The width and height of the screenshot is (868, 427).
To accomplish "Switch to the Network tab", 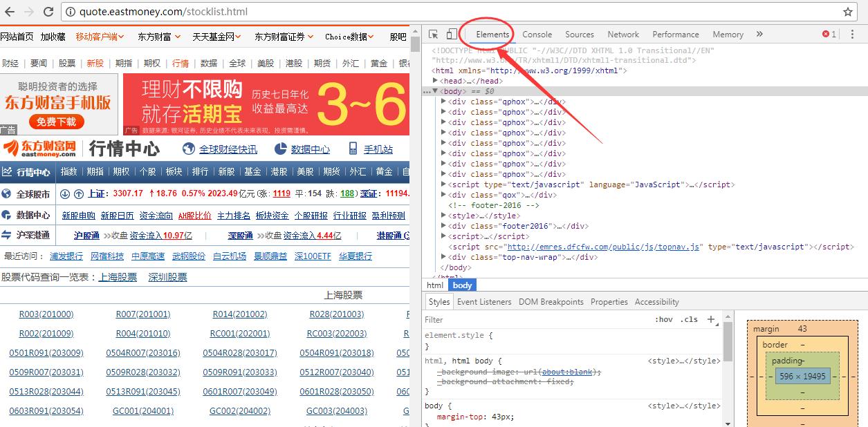I will click(x=622, y=34).
